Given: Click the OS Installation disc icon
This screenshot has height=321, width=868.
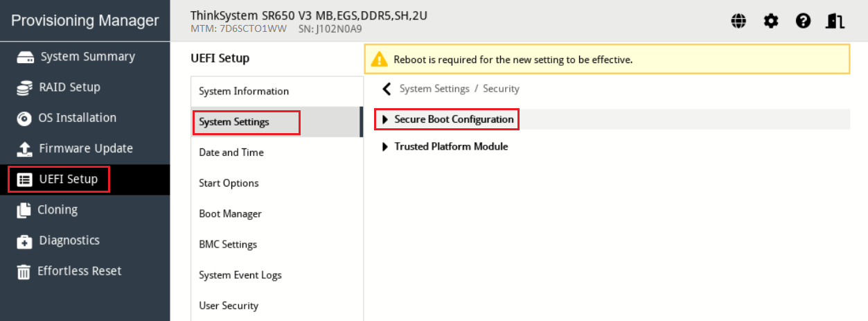Looking at the screenshot, I should (x=25, y=119).
